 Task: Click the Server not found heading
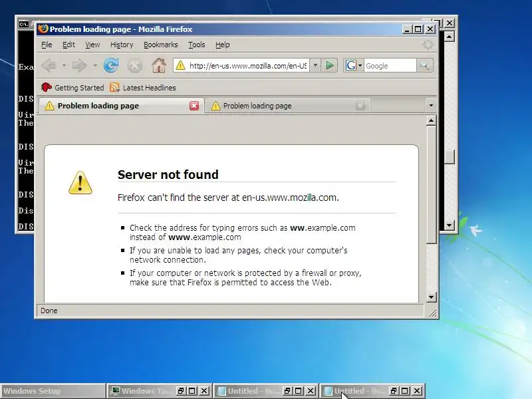coord(168,174)
